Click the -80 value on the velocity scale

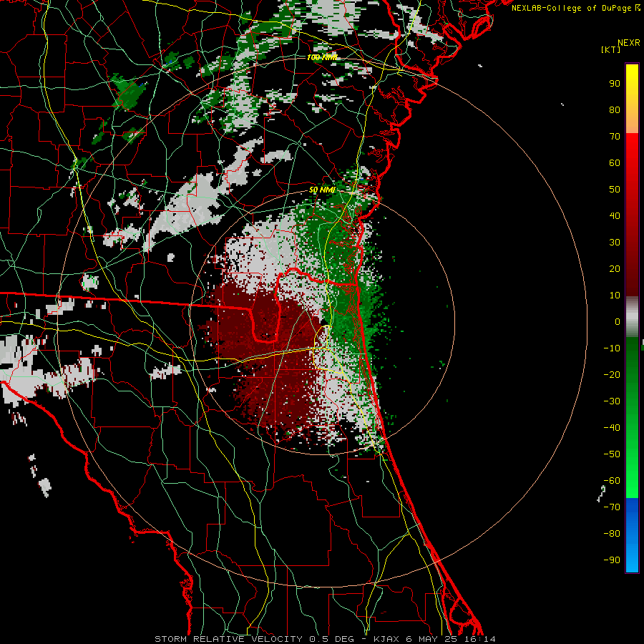[612, 534]
